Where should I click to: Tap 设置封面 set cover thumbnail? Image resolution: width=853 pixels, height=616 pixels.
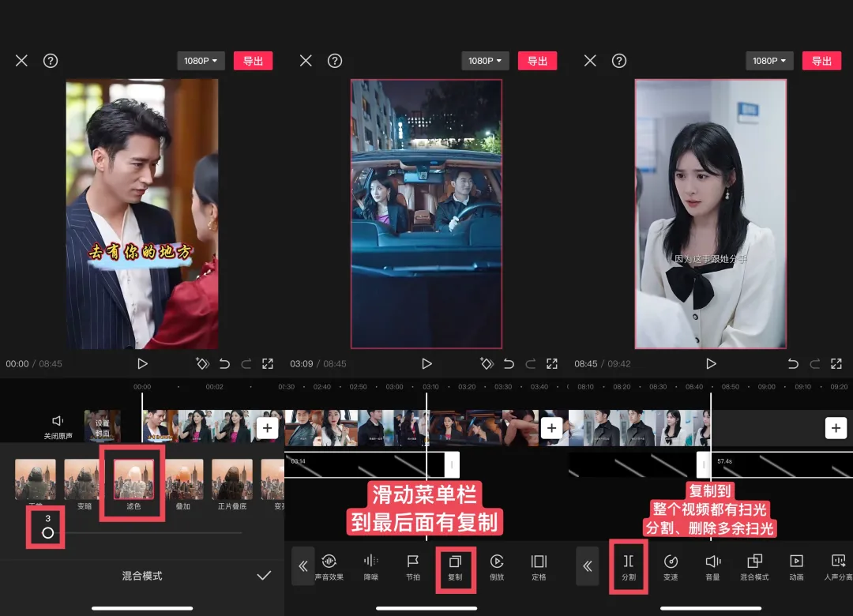tap(102, 426)
